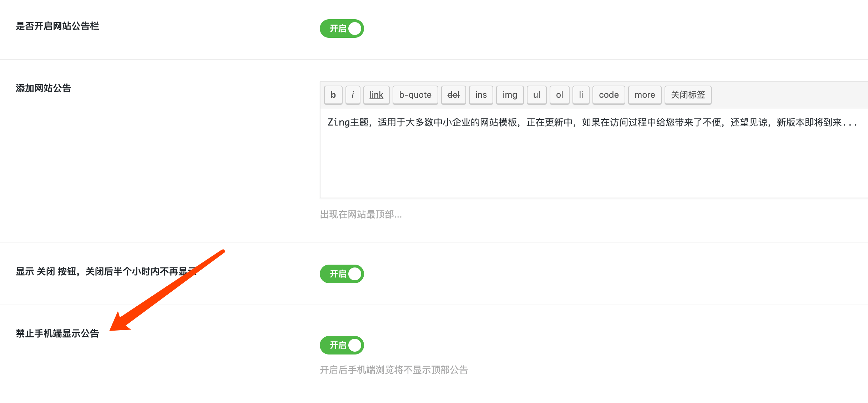This screenshot has width=868, height=403.
Task: Click the ins toolbar button
Action: tap(481, 95)
